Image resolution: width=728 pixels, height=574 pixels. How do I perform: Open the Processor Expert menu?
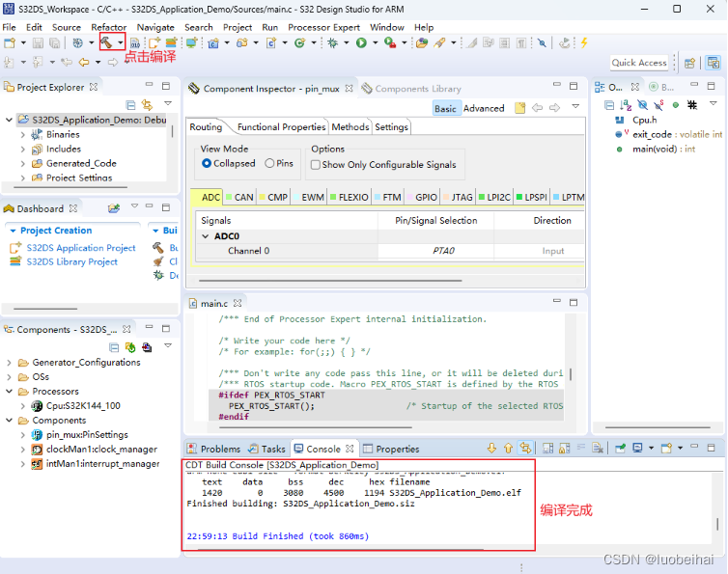pyautogui.click(x=323, y=27)
